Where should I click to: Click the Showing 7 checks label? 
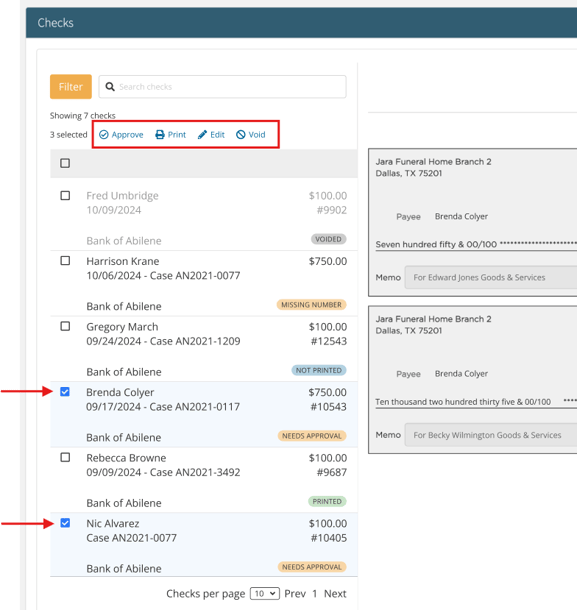click(82, 116)
